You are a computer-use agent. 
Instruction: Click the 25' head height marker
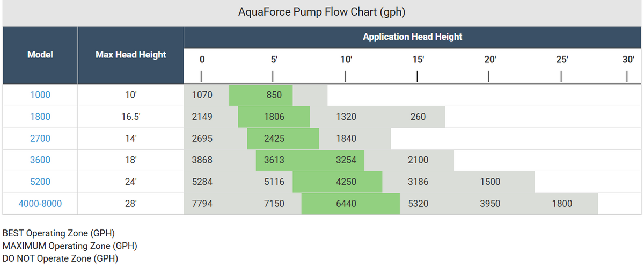(x=562, y=60)
